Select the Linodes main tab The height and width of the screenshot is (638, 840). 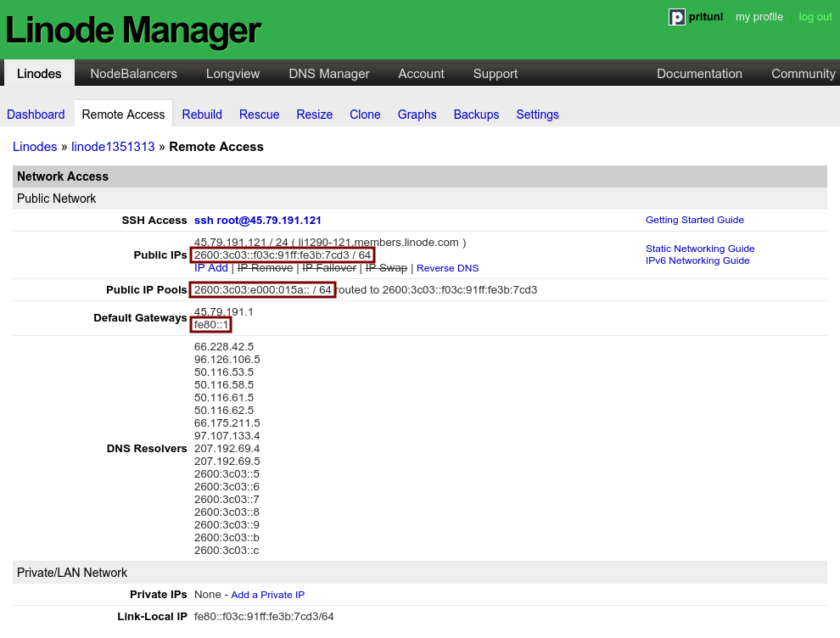[x=39, y=74]
